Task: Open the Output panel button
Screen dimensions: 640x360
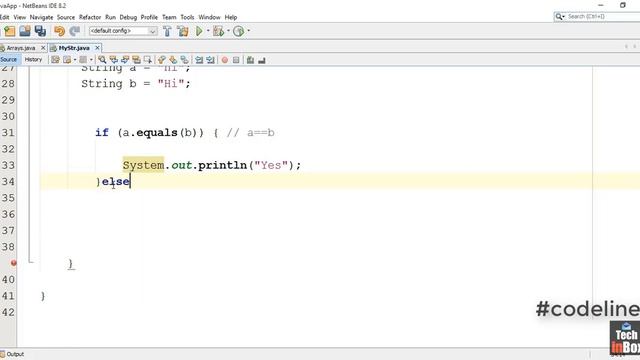Action: pyautogui.click(x=12, y=354)
